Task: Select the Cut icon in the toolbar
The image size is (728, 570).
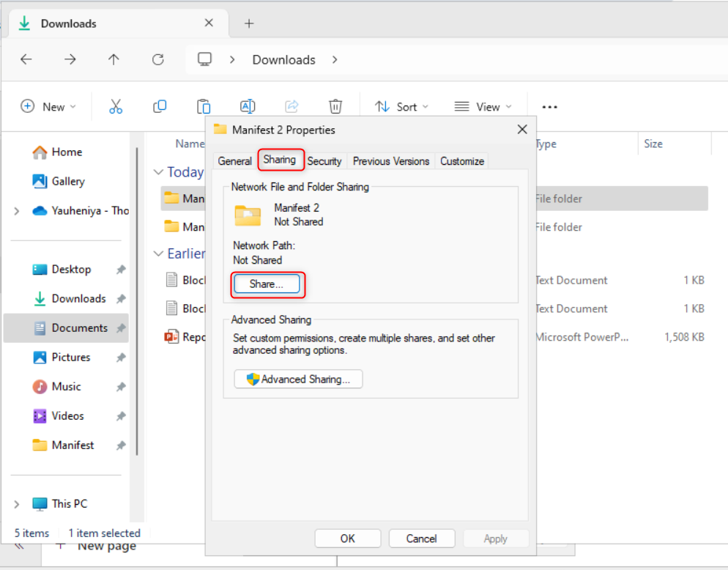Action: [x=116, y=106]
